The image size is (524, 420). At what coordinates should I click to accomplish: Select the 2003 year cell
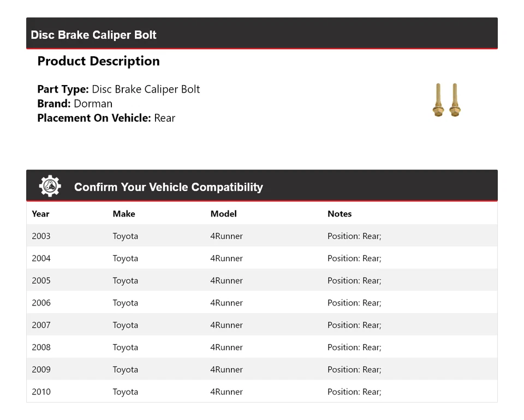(x=41, y=236)
